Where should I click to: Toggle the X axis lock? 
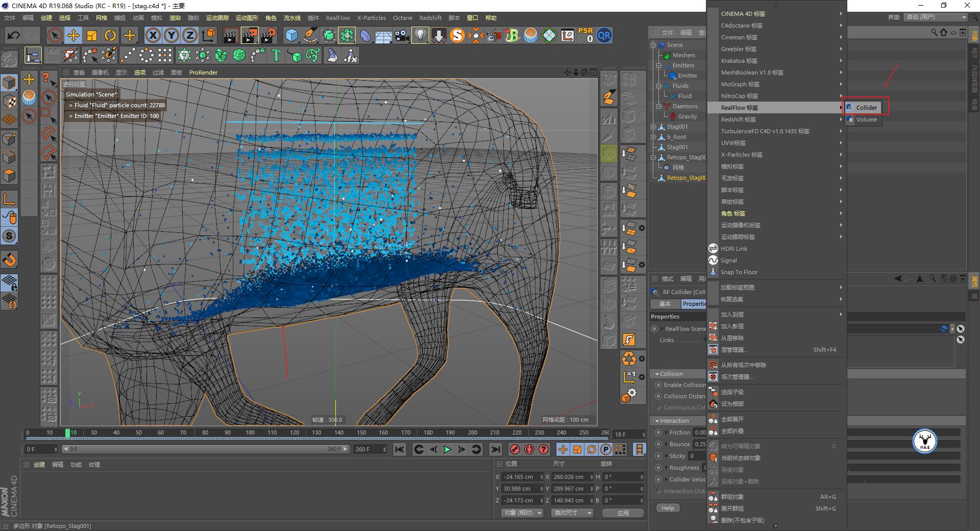point(153,35)
